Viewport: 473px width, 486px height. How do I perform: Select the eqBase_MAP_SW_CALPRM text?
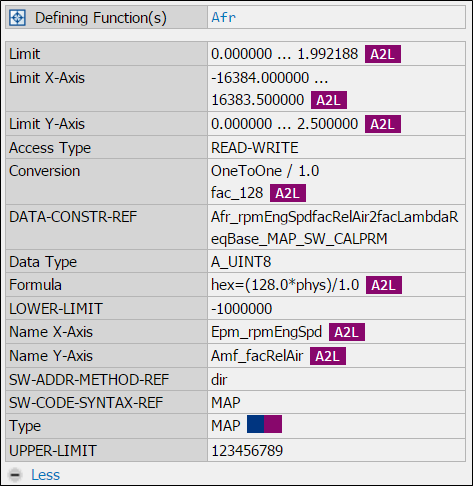299,239
